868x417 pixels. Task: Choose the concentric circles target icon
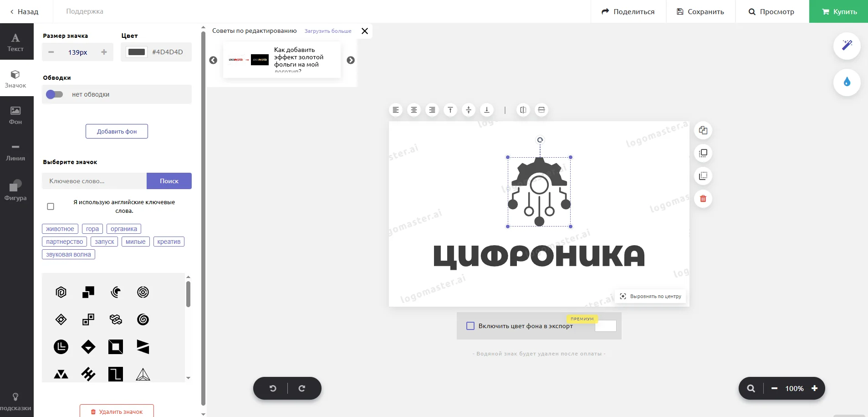143,292
